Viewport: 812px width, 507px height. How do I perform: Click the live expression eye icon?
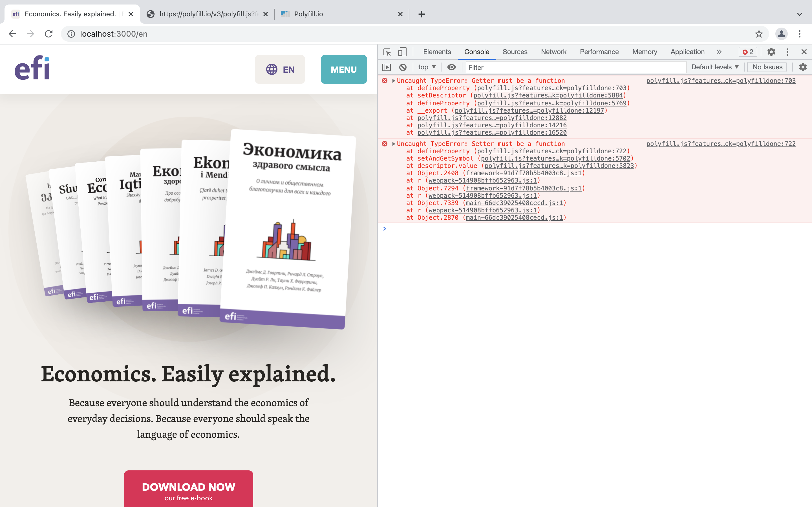coord(451,67)
